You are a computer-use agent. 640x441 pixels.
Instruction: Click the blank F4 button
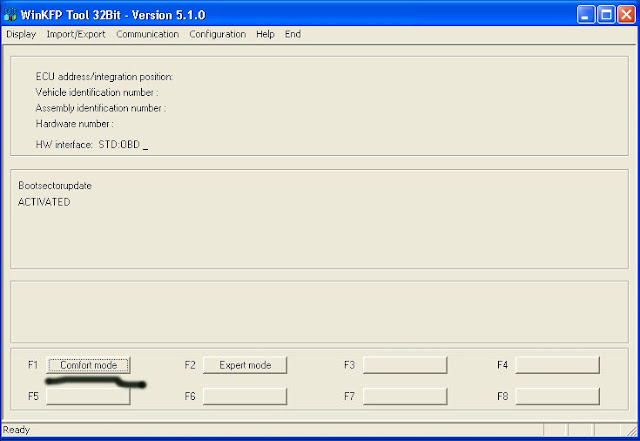click(558, 365)
